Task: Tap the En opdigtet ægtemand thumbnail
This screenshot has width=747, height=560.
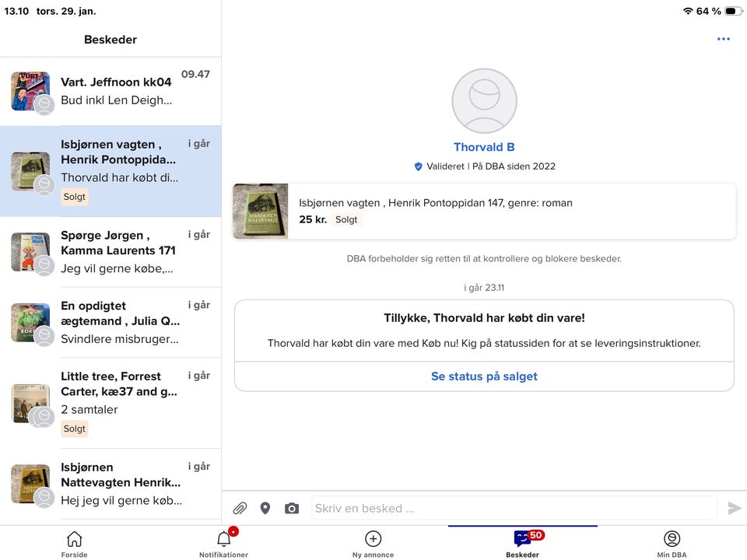Action: pyautogui.click(x=30, y=323)
